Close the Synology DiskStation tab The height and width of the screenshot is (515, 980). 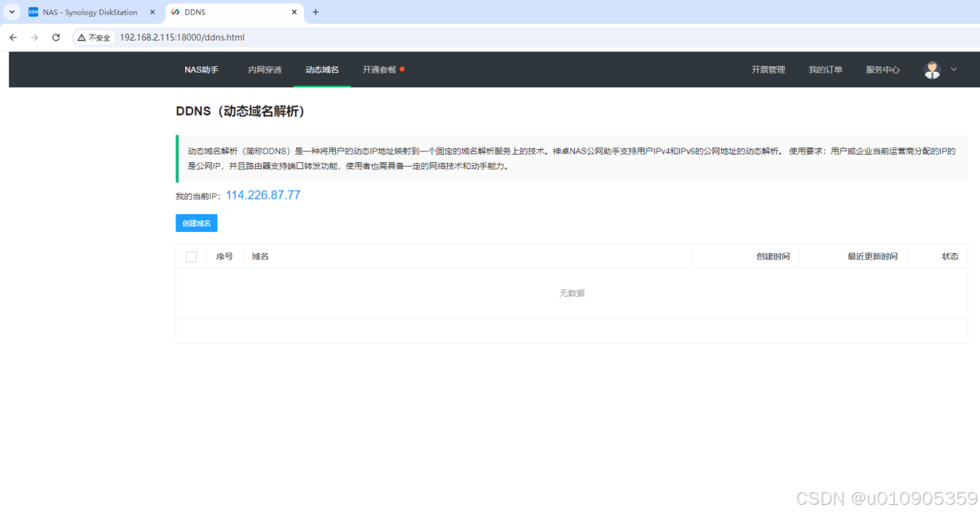tap(152, 12)
